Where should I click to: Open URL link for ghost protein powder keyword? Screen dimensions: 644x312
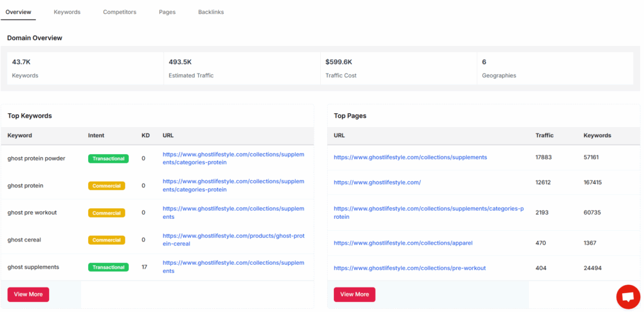point(233,159)
